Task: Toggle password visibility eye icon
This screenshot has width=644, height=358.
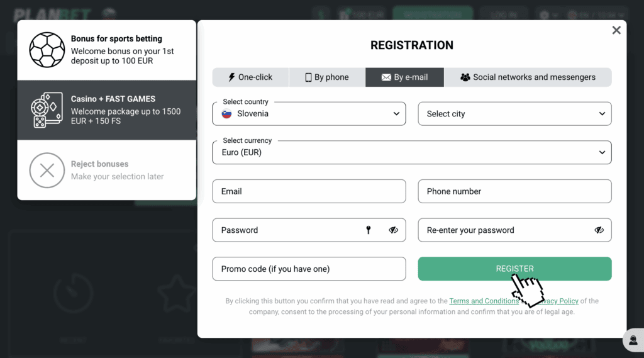Action: (394, 230)
